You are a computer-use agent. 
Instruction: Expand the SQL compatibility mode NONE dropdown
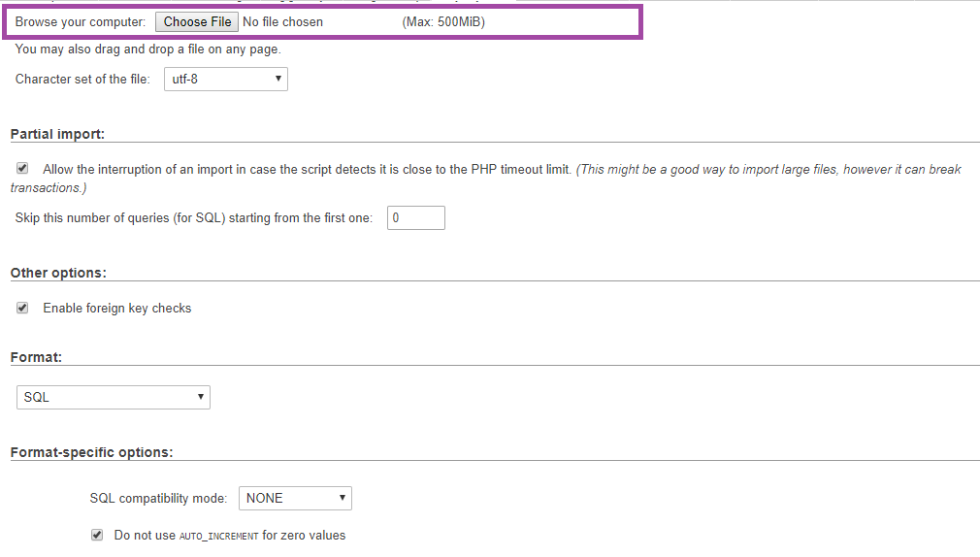click(295, 498)
